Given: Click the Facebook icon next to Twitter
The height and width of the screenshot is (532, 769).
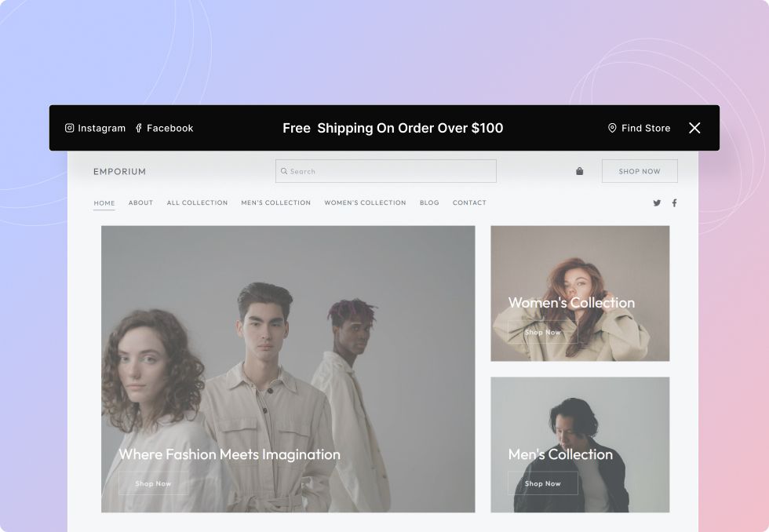Looking at the screenshot, I should pyautogui.click(x=674, y=203).
